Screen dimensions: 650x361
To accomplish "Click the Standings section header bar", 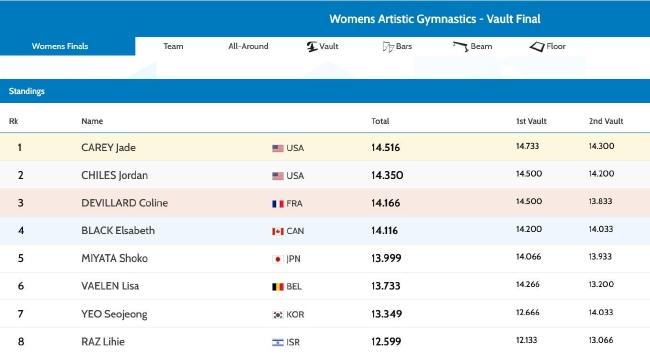I will click(325, 91).
